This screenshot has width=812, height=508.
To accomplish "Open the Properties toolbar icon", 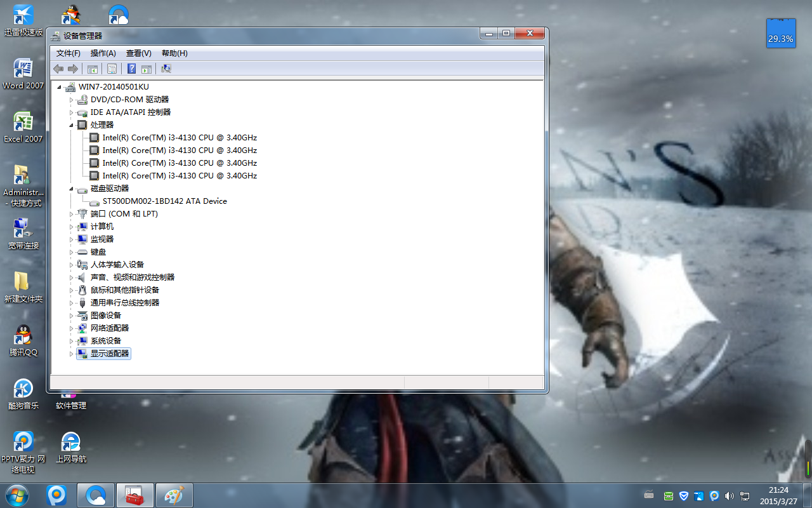I will coord(112,69).
